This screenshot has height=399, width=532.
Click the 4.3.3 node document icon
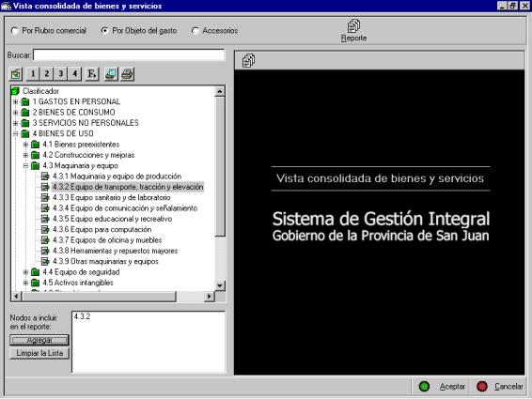[45, 197]
